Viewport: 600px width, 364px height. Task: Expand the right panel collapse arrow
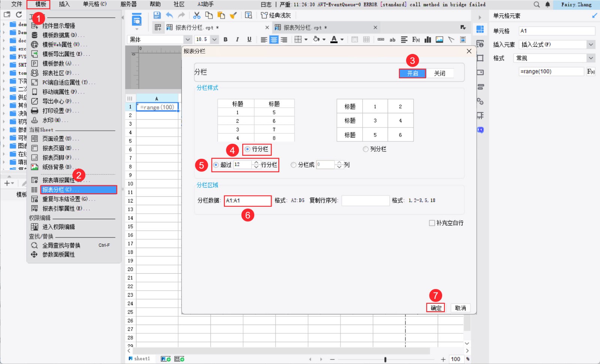480,18
